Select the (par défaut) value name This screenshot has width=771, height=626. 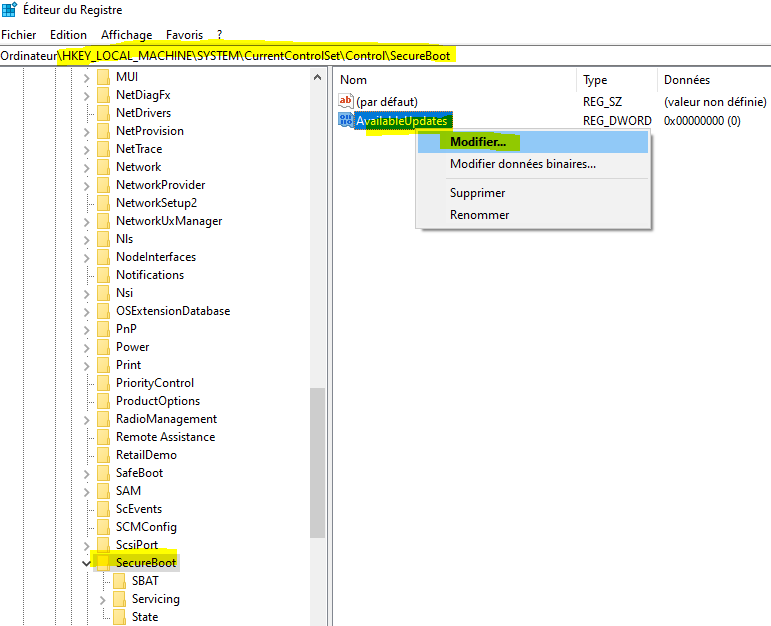(x=387, y=102)
